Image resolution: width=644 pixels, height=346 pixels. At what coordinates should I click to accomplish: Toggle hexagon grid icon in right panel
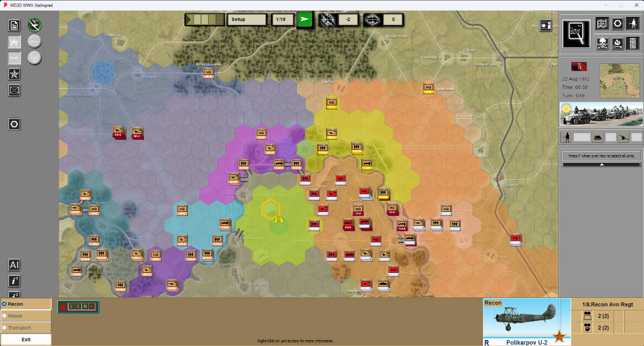click(617, 24)
